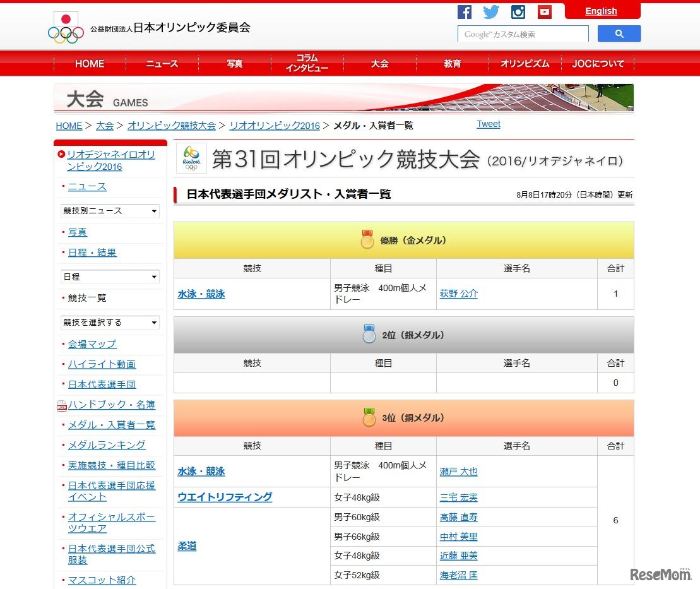Open gold medalist 荻野 公介 profile link

click(x=459, y=294)
